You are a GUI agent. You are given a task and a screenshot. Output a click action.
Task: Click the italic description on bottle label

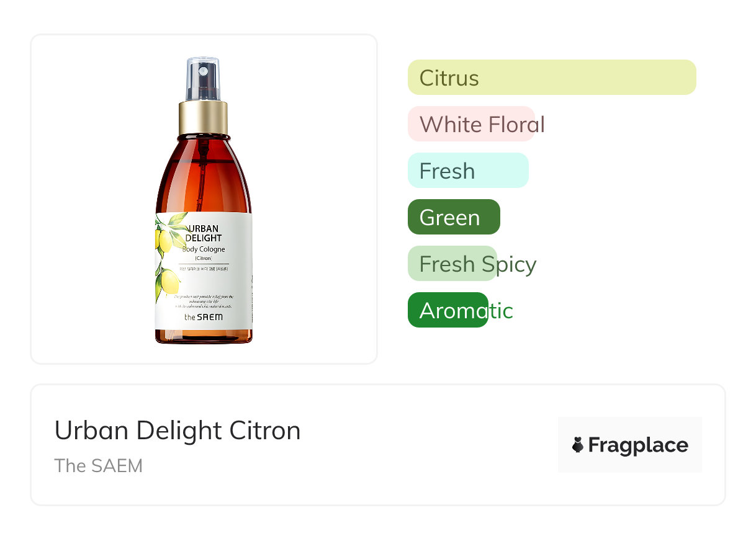tap(204, 301)
